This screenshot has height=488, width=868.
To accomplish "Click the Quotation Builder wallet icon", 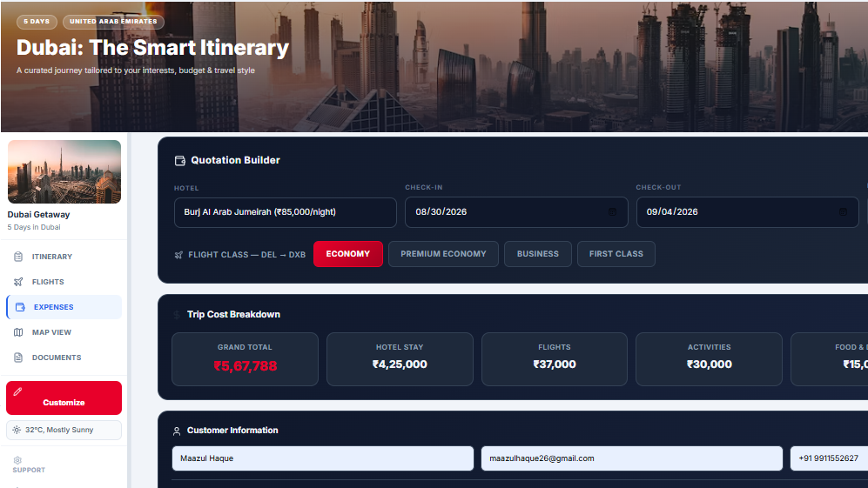I will pyautogui.click(x=180, y=160).
